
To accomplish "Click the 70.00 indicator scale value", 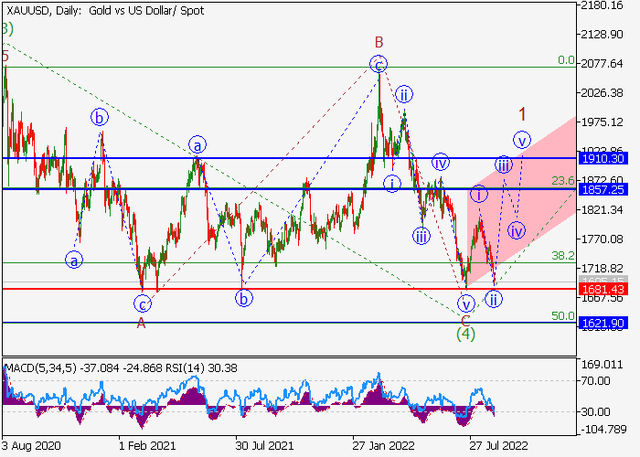I will tap(596, 381).
